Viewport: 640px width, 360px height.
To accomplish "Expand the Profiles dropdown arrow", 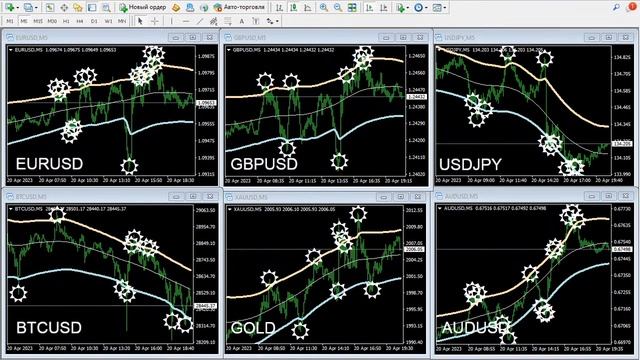I will tap(36, 8).
